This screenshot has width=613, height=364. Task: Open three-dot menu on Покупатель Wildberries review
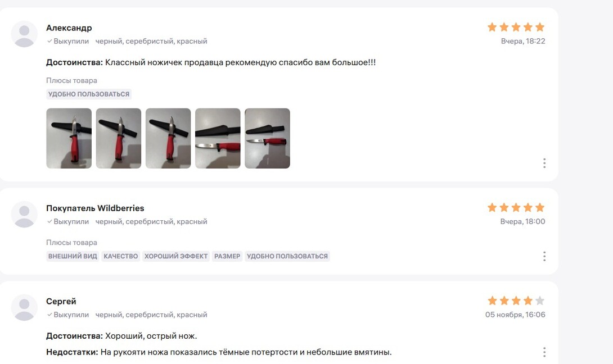(544, 256)
